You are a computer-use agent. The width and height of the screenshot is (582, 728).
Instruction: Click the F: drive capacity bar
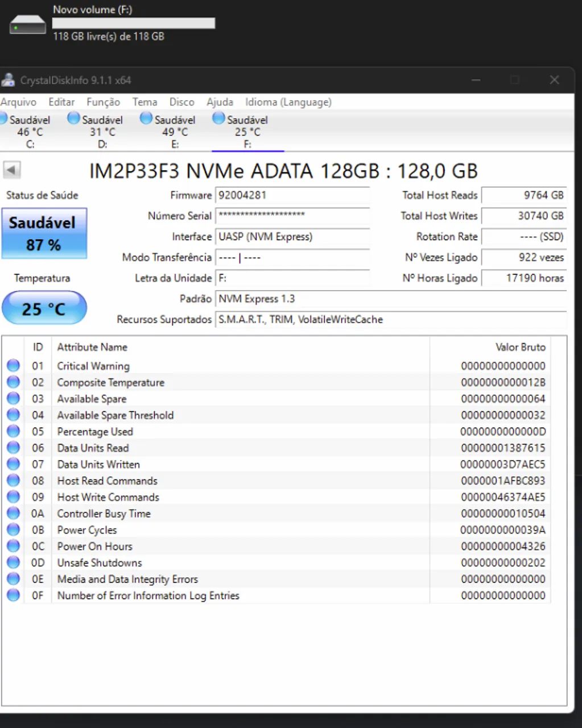click(134, 23)
